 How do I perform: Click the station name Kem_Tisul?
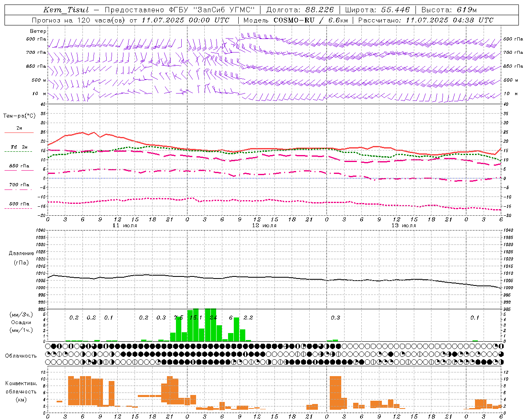(66, 10)
